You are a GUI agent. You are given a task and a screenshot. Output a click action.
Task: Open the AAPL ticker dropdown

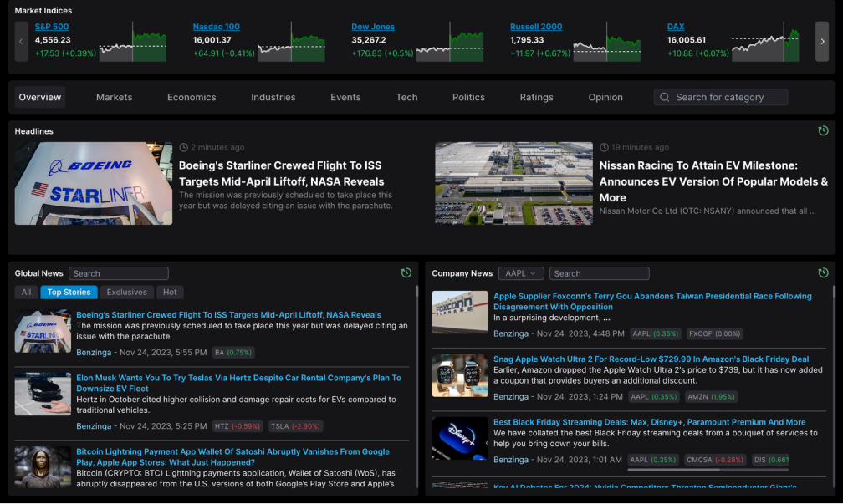point(520,273)
